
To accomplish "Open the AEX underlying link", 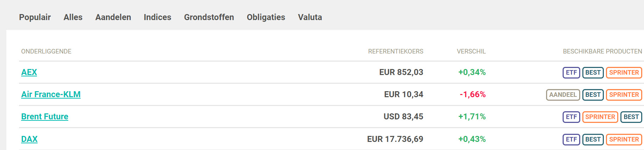I will click(x=29, y=72).
